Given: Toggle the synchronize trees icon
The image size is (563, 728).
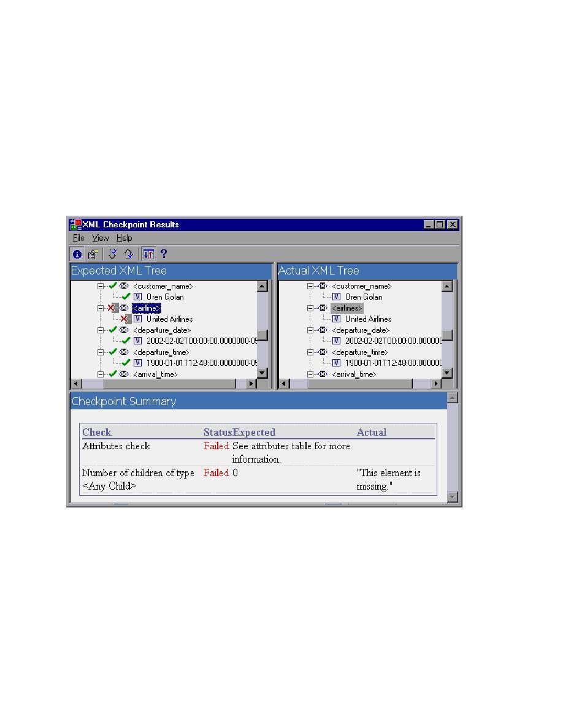Looking at the screenshot, I should pyautogui.click(x=148, y=254).
